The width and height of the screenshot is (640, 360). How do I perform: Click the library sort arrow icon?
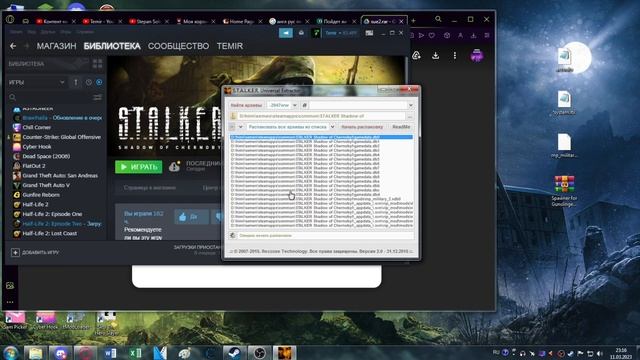[76, 82]
